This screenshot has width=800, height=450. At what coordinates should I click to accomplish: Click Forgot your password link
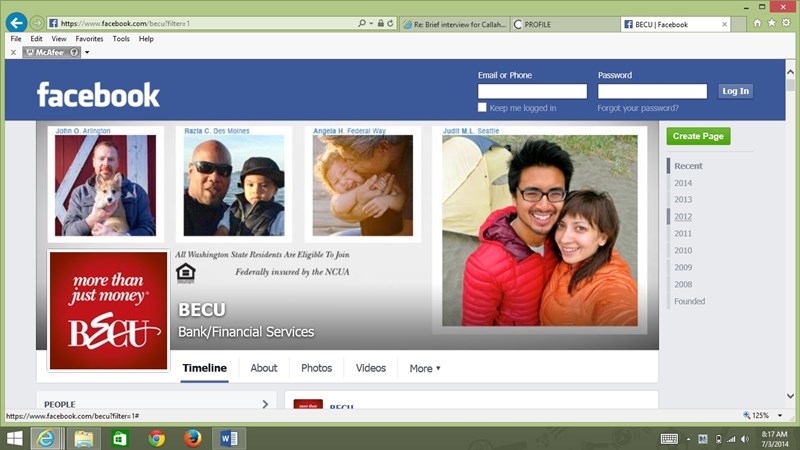pos(638,108)
